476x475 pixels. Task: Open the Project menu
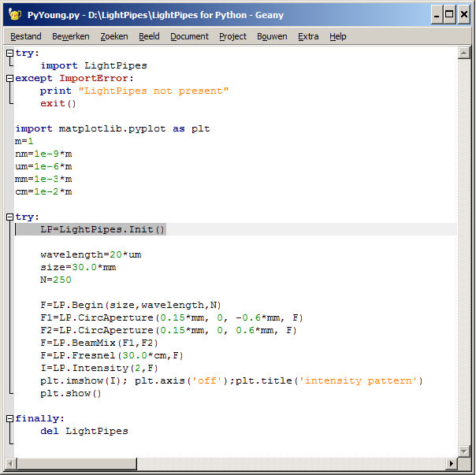point(232,36)
